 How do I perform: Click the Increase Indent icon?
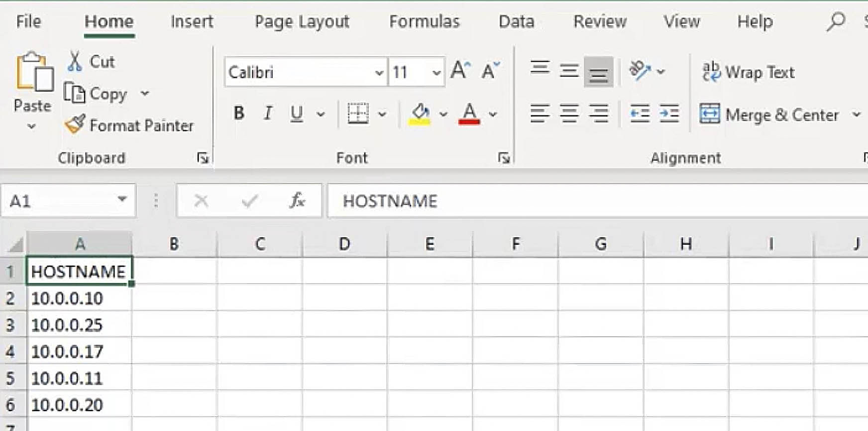point(669,114)
